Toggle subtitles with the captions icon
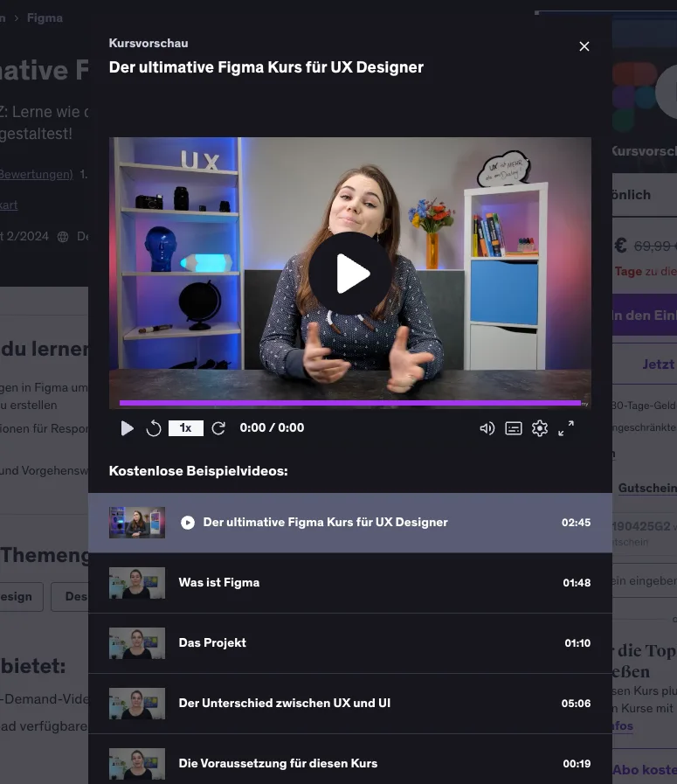Viewport: 677px width, 784px height. point(514,428)
